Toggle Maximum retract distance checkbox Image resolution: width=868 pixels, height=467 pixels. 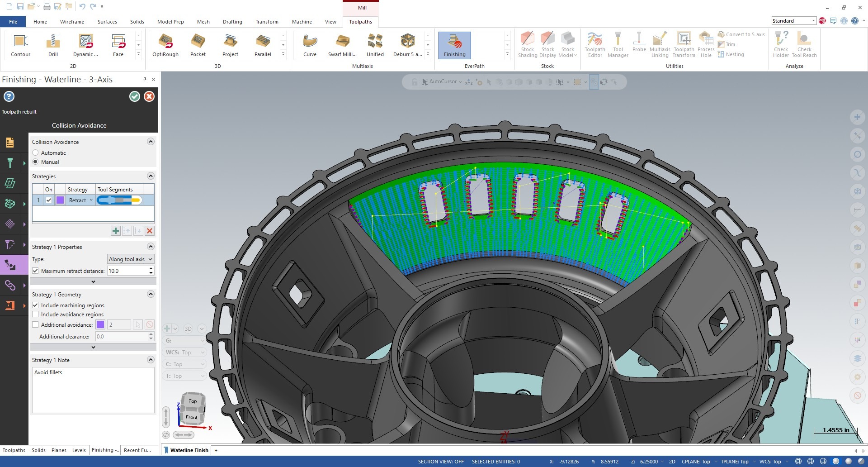tap(36, 271)
